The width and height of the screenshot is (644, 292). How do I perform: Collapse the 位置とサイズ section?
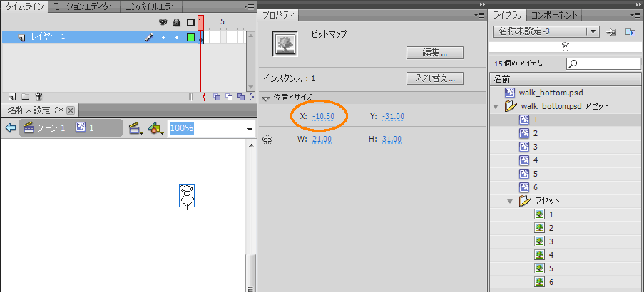266,98
